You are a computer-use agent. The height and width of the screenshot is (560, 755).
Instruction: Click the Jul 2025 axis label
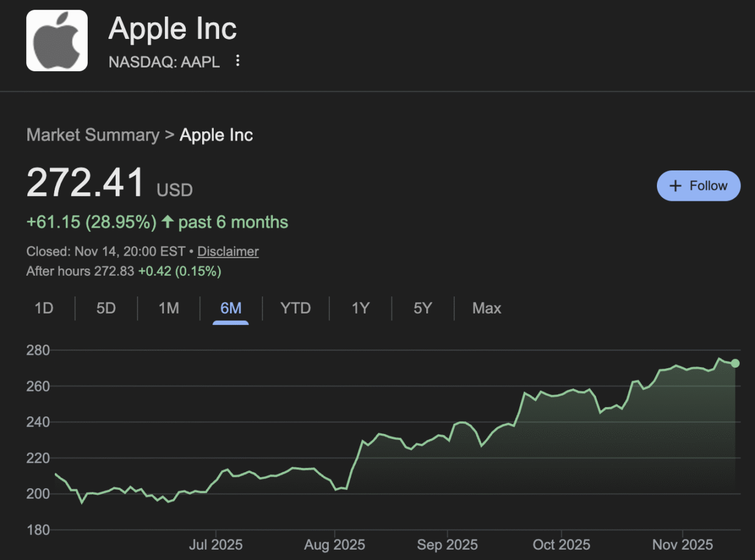pyautogui.click(x=216, y=544)
